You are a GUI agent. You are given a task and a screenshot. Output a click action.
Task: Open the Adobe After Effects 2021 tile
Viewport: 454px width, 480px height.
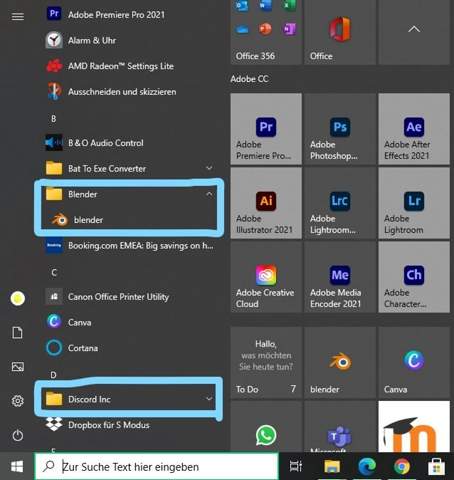point(414,129)
